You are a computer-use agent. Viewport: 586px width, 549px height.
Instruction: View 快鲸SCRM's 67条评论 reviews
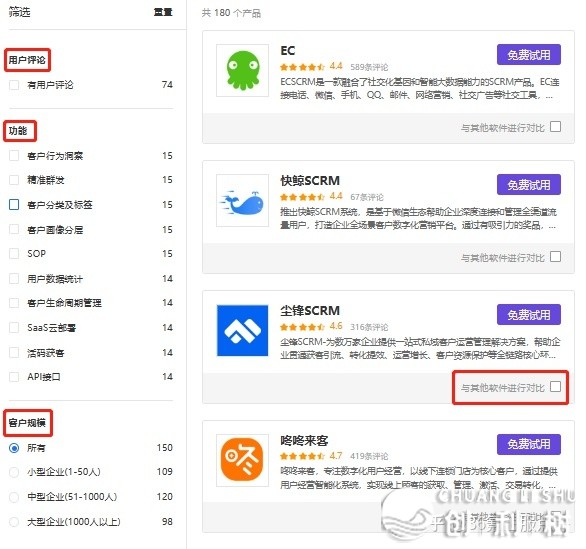[367, 197]
